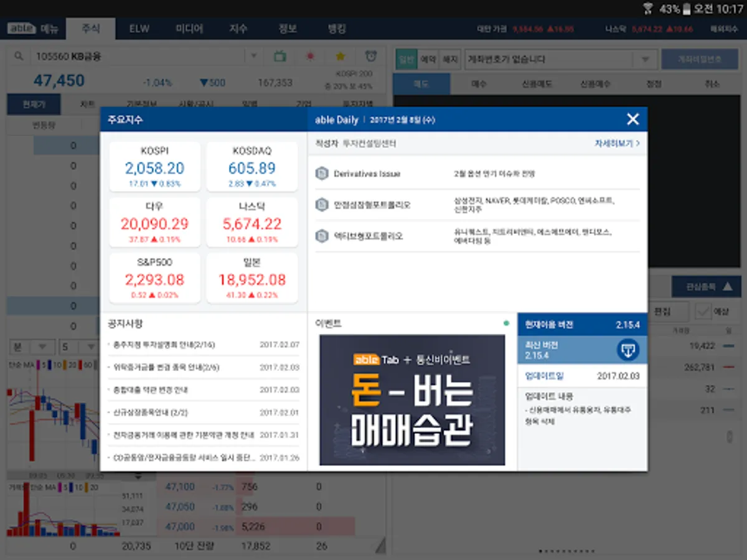Click the green event page indicator dot
This screenshot has width=747, height=560.
point(506,324)
